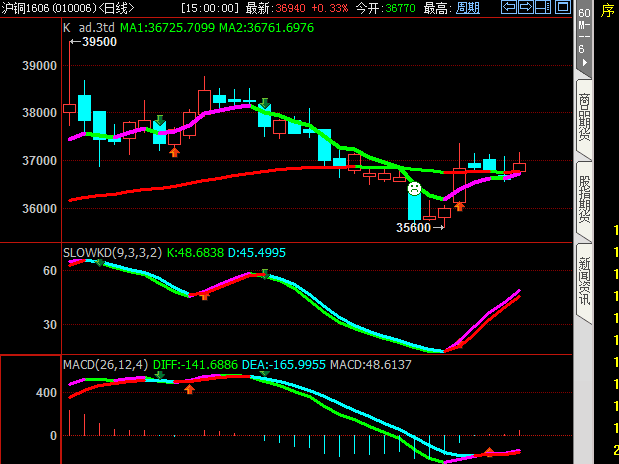Click the yellow 序 column header

[608, 10]
